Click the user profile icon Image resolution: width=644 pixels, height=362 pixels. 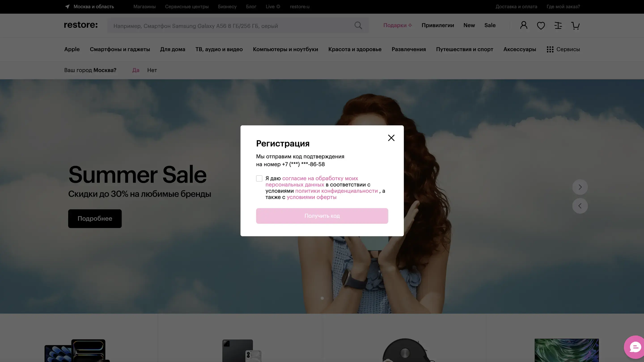coord(524,25)
